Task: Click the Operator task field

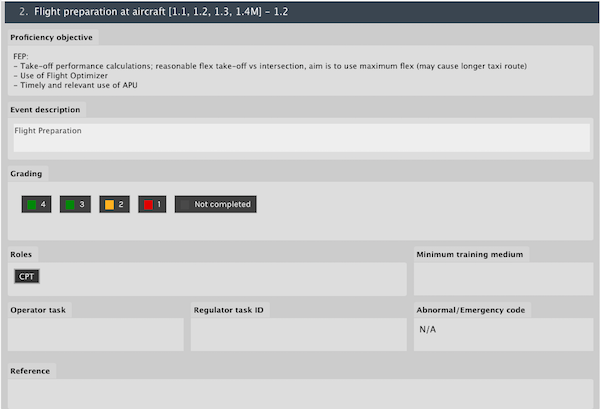Action: click(96, 334)
